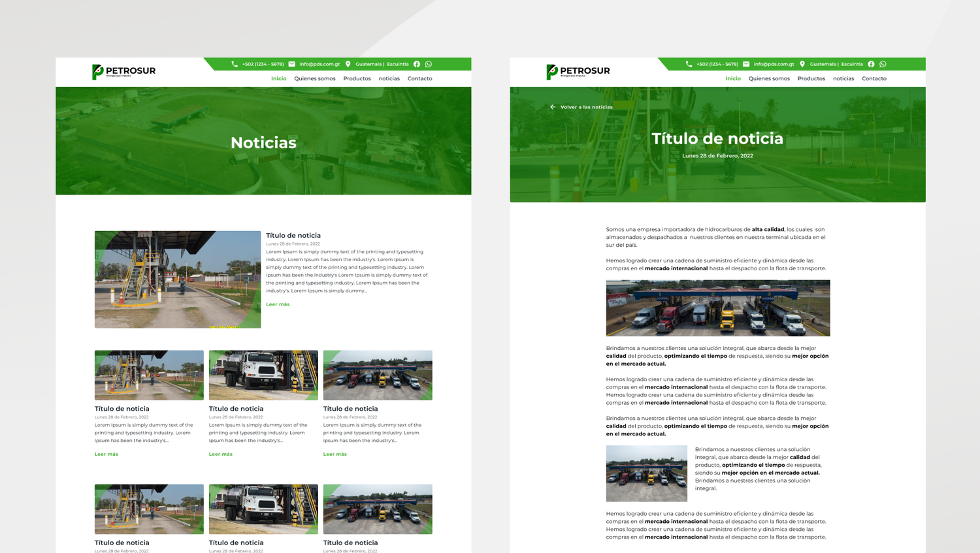Viewport: 980px width, 553px height.
Task: Click the phone number on the right page header
Action: [717, 64]
